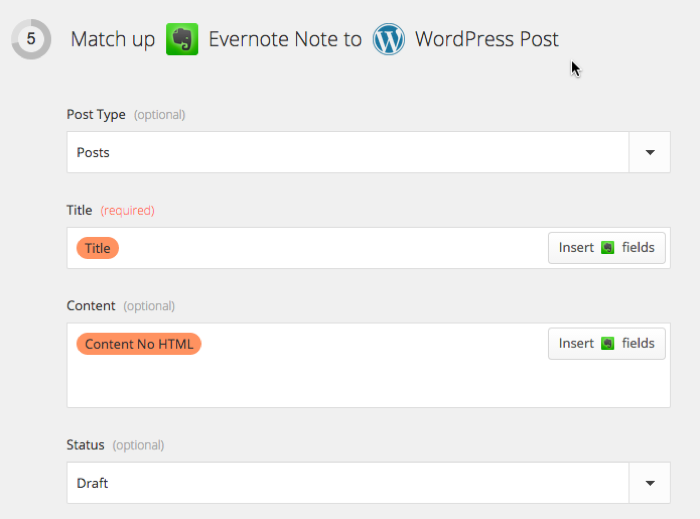Screen dimensions: 700x519
Task: Click the Content field label
Action: tap(91, 306)
